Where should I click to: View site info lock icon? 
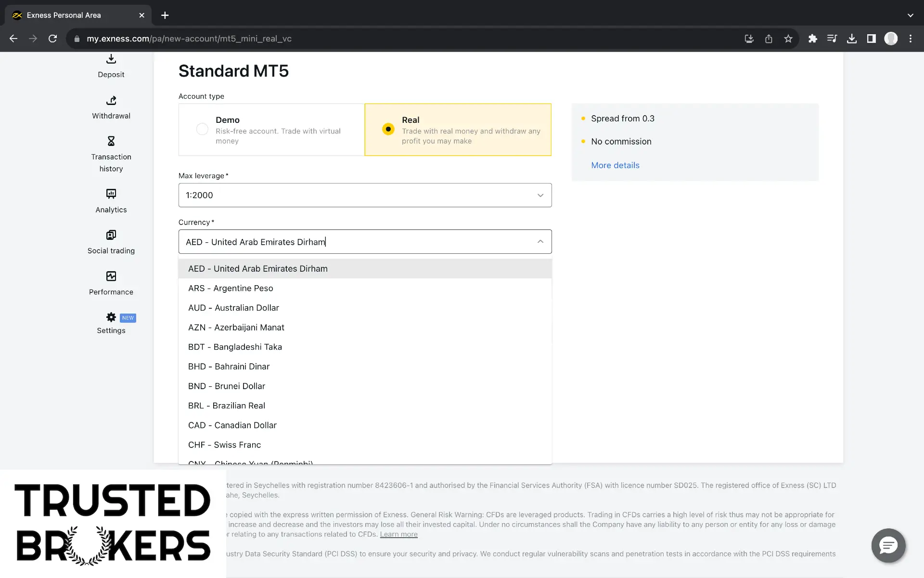[x=77, y=39]
